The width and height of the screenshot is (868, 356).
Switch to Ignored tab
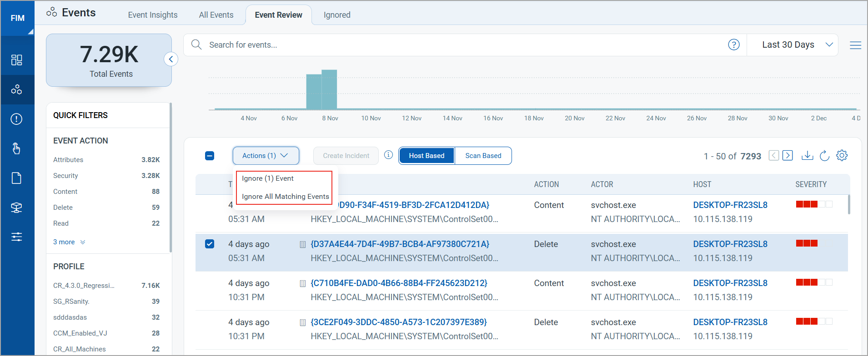337,15
